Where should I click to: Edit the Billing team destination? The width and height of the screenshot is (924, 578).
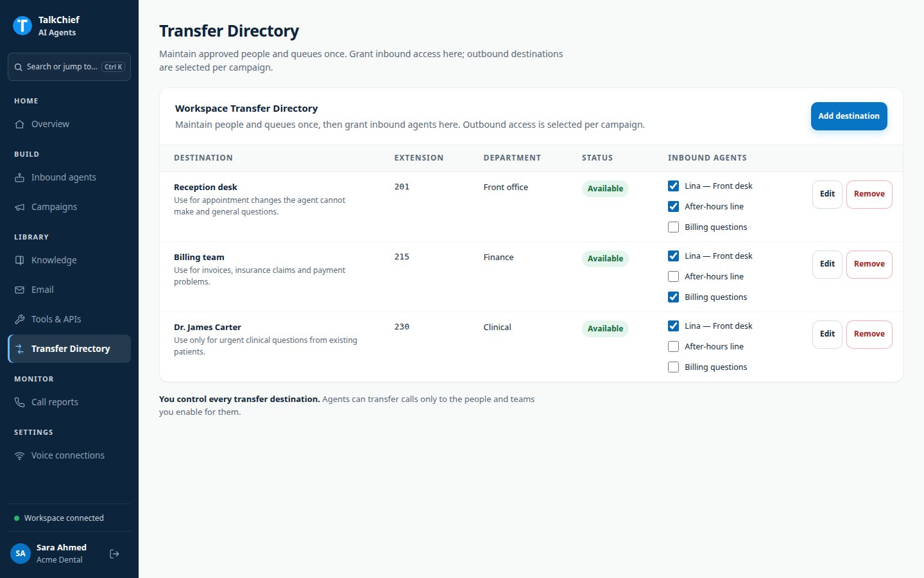coord(827,264)
